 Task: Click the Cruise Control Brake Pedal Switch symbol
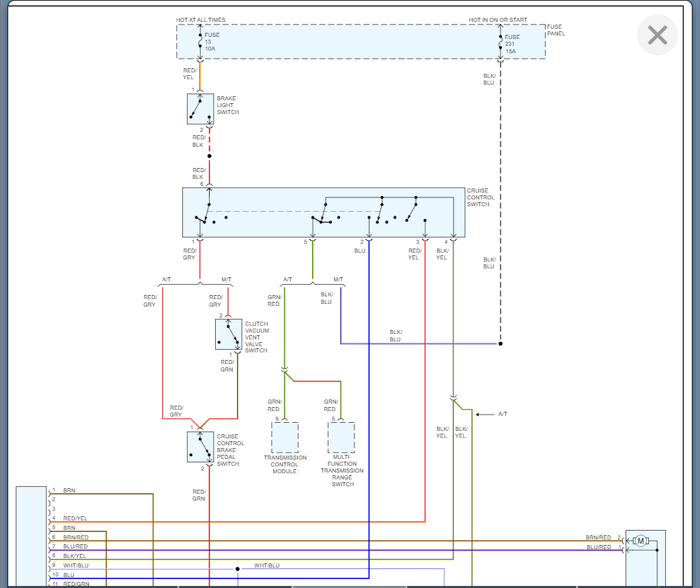click(200, 447)
